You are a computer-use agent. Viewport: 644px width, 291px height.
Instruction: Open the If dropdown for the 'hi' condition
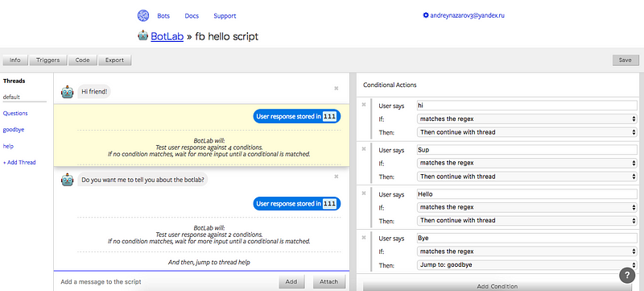[x=527, y=118]
